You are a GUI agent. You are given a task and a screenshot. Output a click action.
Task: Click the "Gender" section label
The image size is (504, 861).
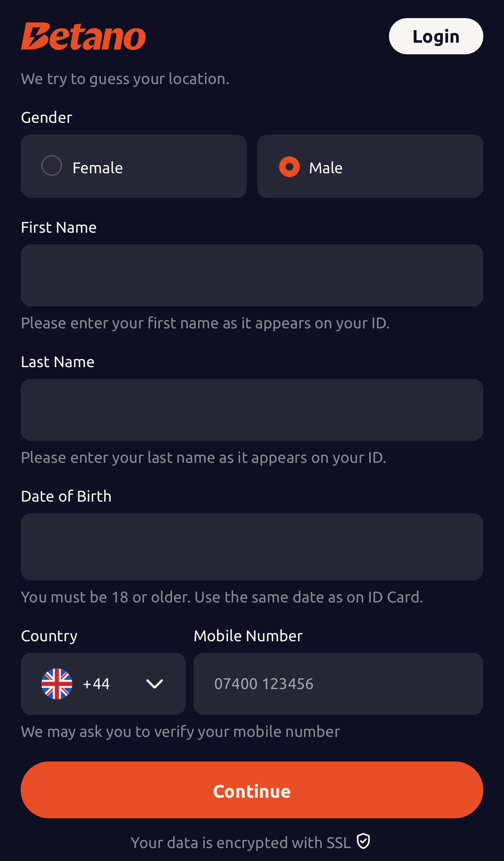coord(47,118)
